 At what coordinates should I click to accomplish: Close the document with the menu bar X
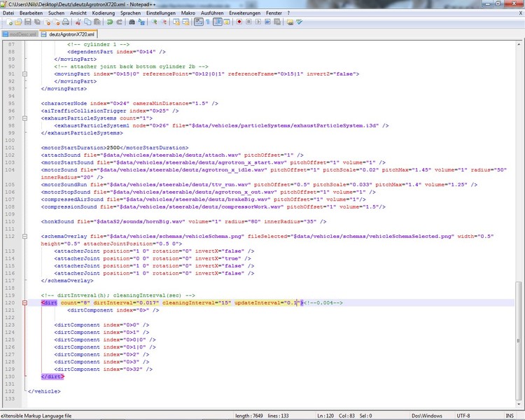click(x=521, y=13)
